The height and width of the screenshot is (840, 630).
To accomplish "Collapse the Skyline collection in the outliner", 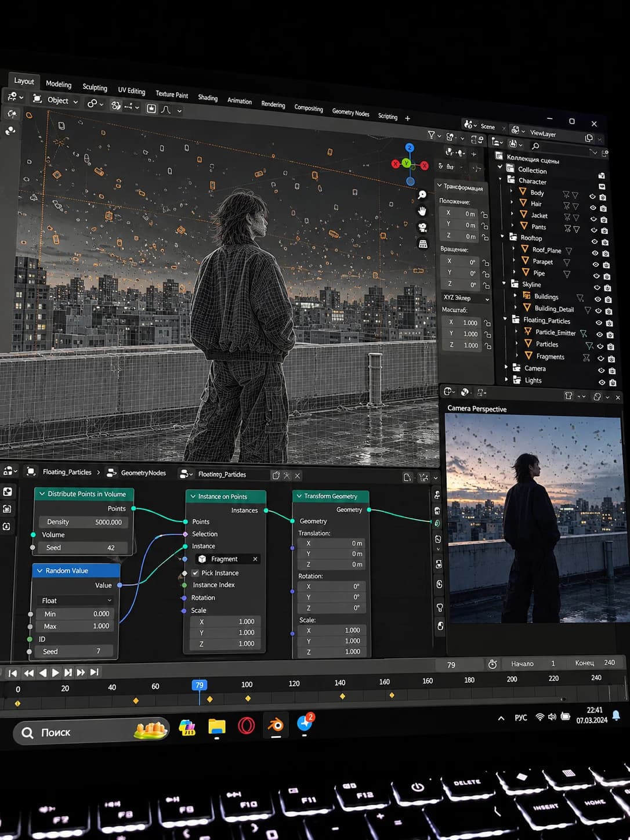I will tap(504, 283).
